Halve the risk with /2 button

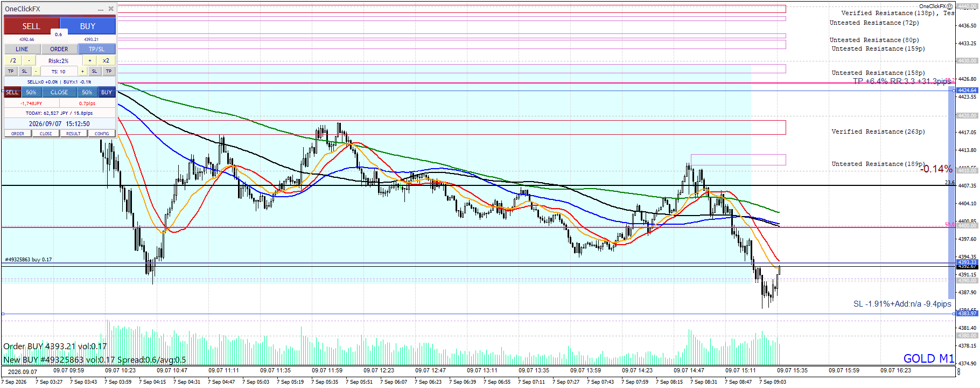coord(13,61)
